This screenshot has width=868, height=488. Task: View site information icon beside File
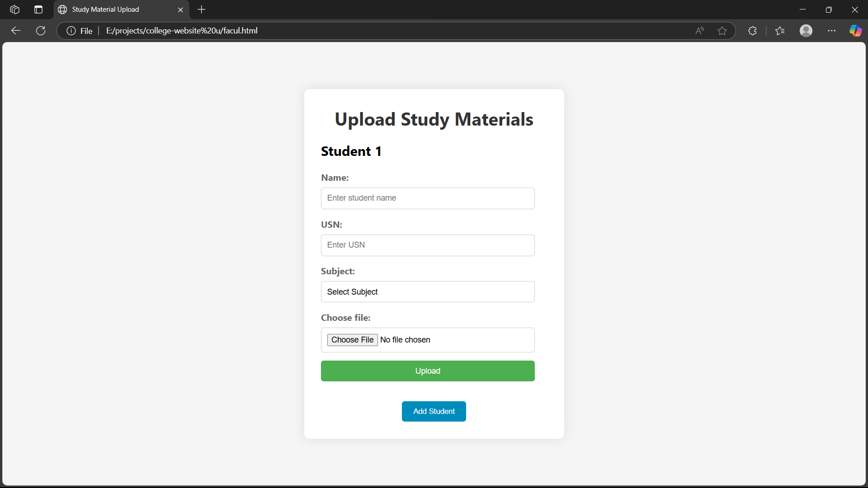pos(71,31)
